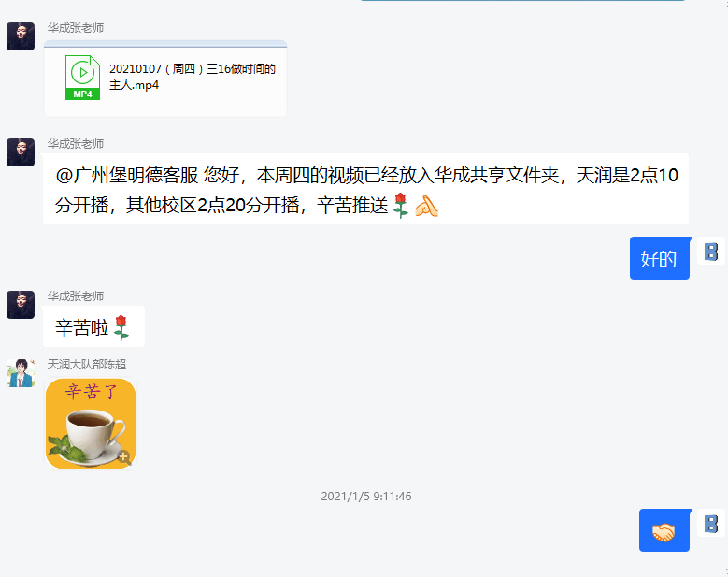This screenshot has height=577, width=728.
Task: Click the @广州堡明德客服 mention text
Action: point(127,176)
